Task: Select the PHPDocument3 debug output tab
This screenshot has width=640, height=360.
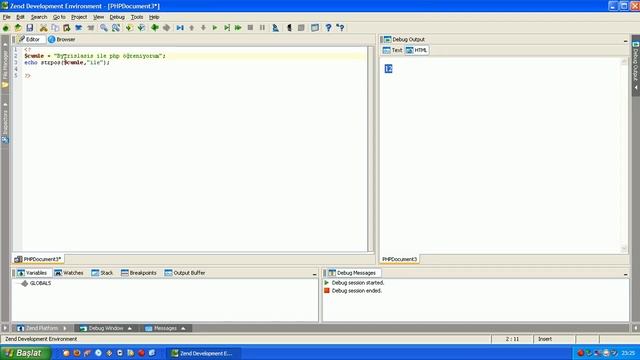Action: point(399,259)
